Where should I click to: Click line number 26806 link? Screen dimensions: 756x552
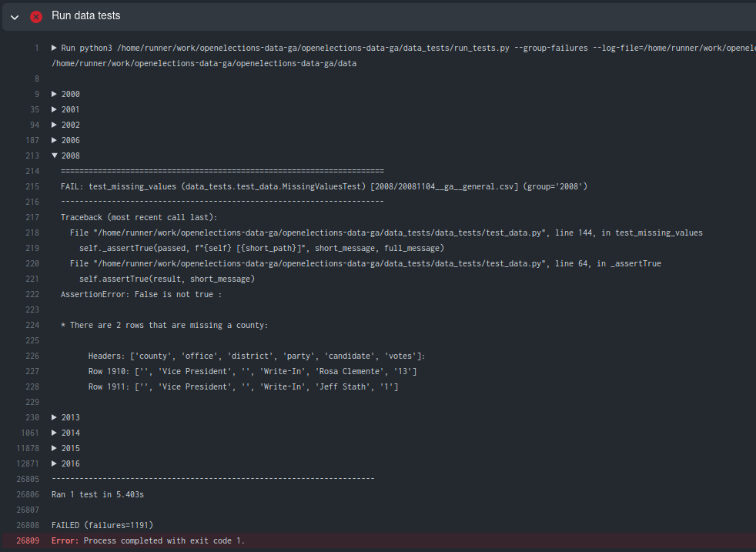[28, 494]
